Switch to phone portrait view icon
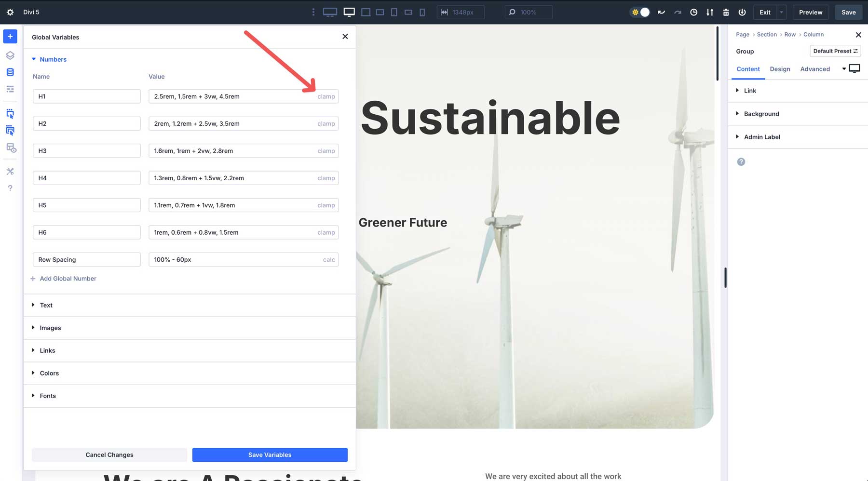The image size is (868, 481). click(x=422, y=12)
